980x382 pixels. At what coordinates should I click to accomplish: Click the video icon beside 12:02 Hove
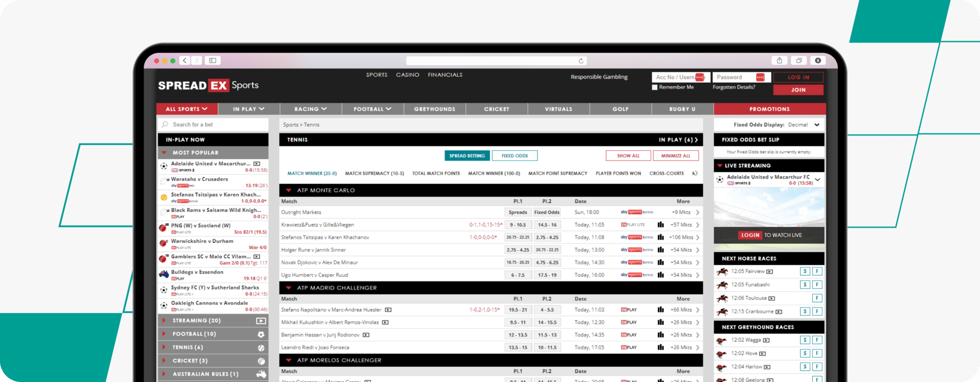tap(762, 354)
